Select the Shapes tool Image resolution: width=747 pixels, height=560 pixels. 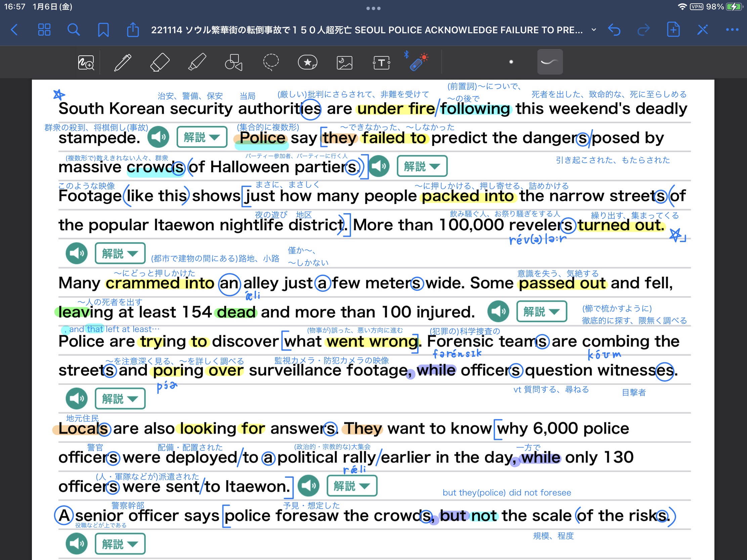coord(234,62)
